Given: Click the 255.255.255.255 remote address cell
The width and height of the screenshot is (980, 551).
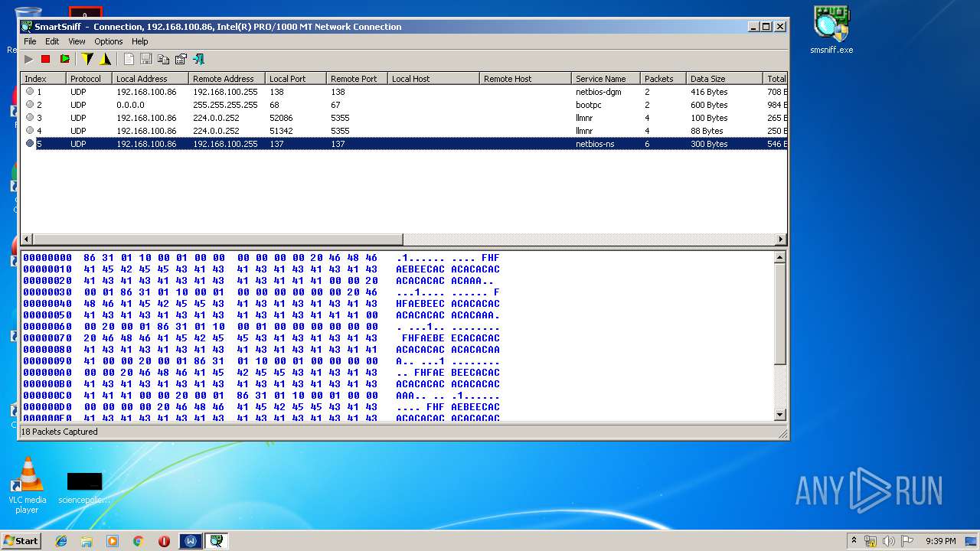Looking at the screenshot, I should click(225, 105).
